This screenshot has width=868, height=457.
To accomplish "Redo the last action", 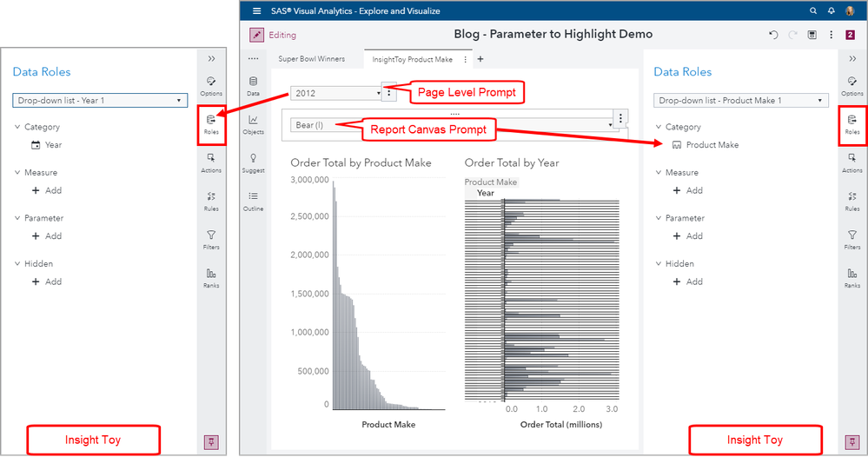I will [x=792, y=35].
